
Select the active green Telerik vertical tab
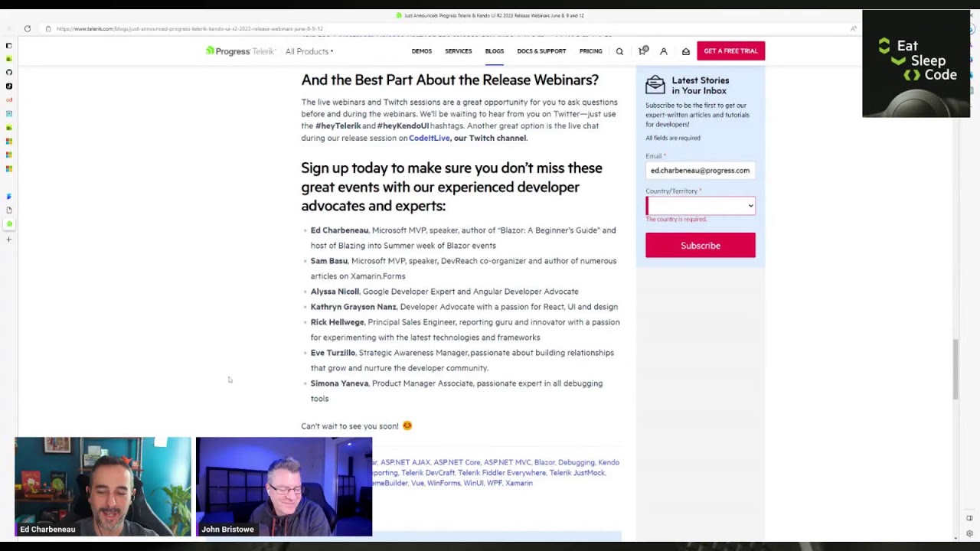[9, 224]
